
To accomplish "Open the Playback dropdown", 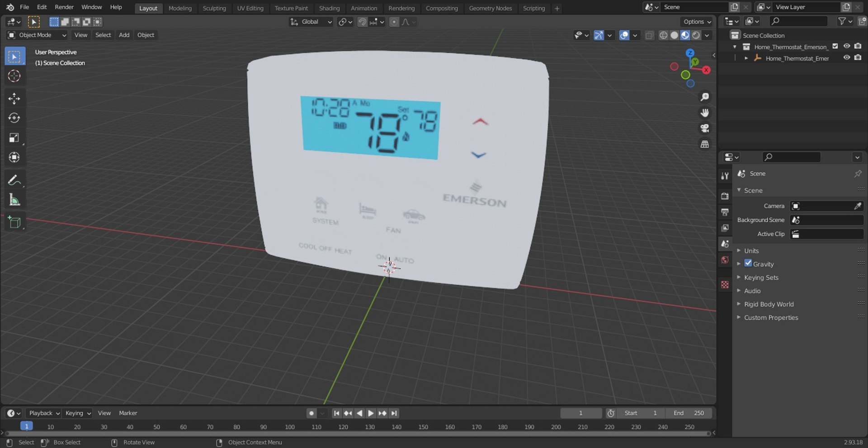I will pos(44,413).
